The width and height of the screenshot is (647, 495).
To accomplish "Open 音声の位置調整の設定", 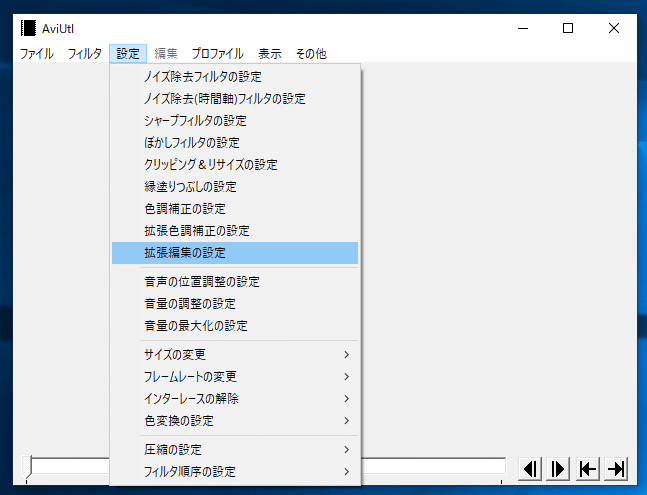I will [x=235, y=282].
